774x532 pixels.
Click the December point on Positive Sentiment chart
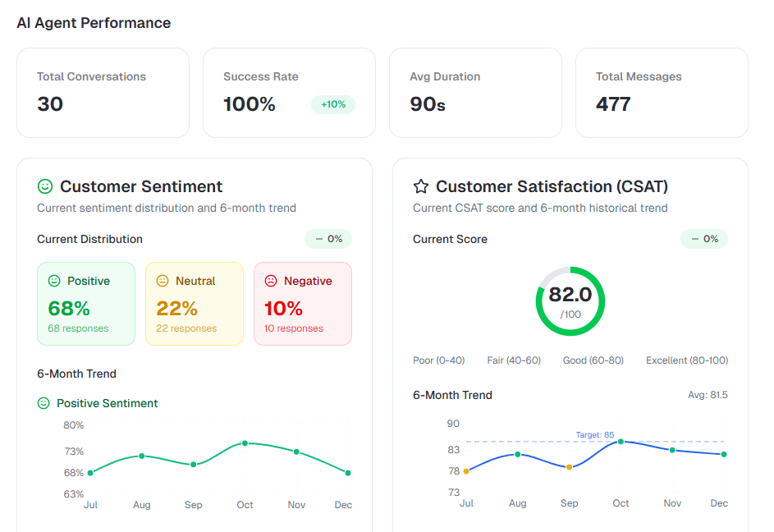pos(348,473)
